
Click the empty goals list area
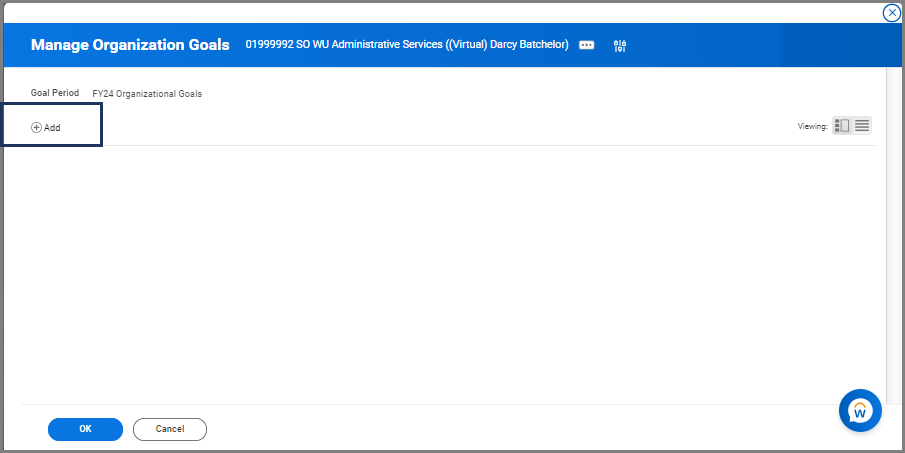point(450,270)
